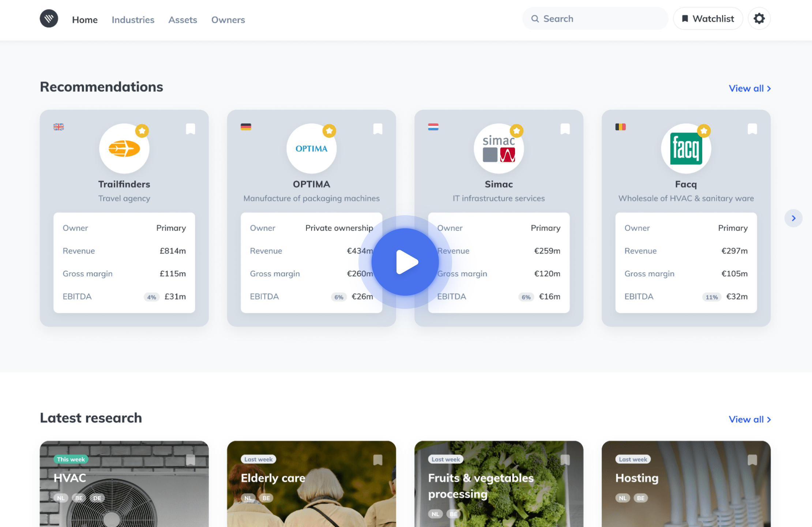Bookmark the Facq card
The width and height of the screenshot is (812, 527).
tap(752, 129)
